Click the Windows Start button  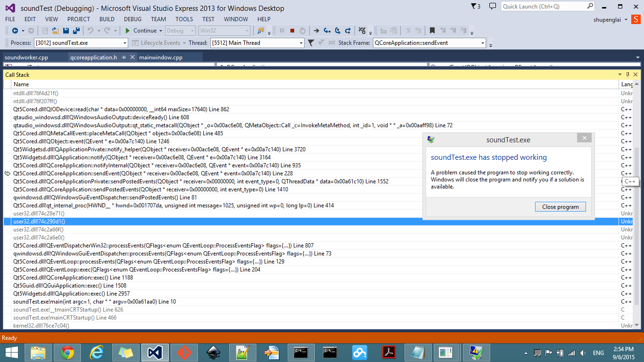(x=11, y=353)
